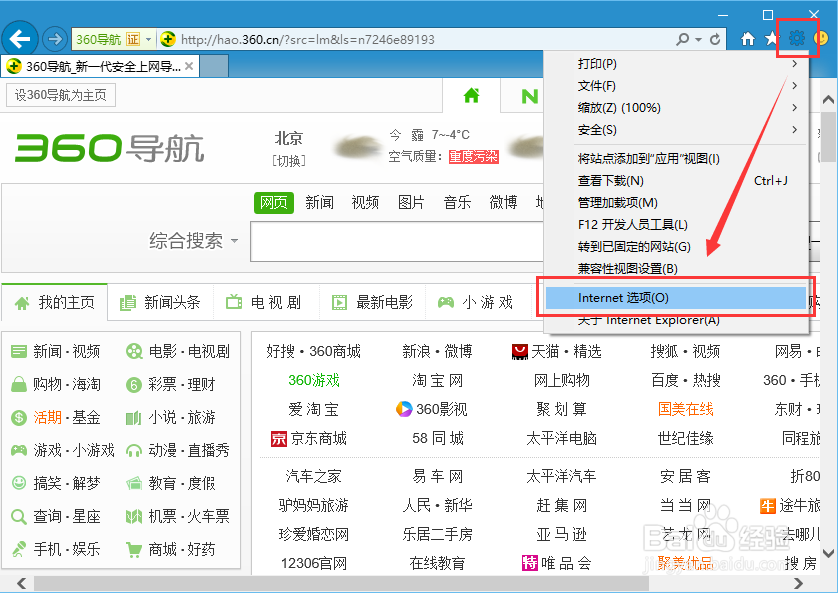
Task: Open 活期·基金 category
Action: tap(56, 417)
